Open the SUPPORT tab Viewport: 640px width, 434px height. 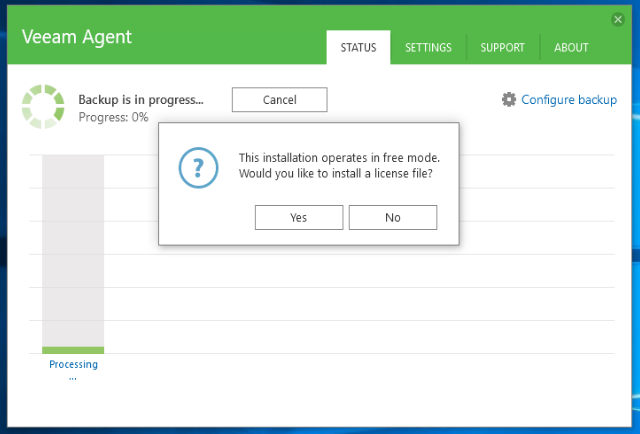[x=502, y=48]
